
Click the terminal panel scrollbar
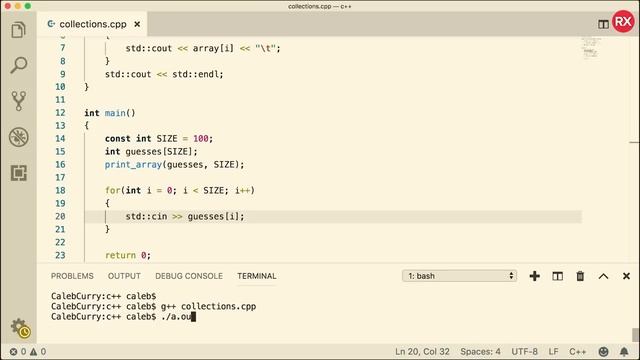click(x=635, y=335)
